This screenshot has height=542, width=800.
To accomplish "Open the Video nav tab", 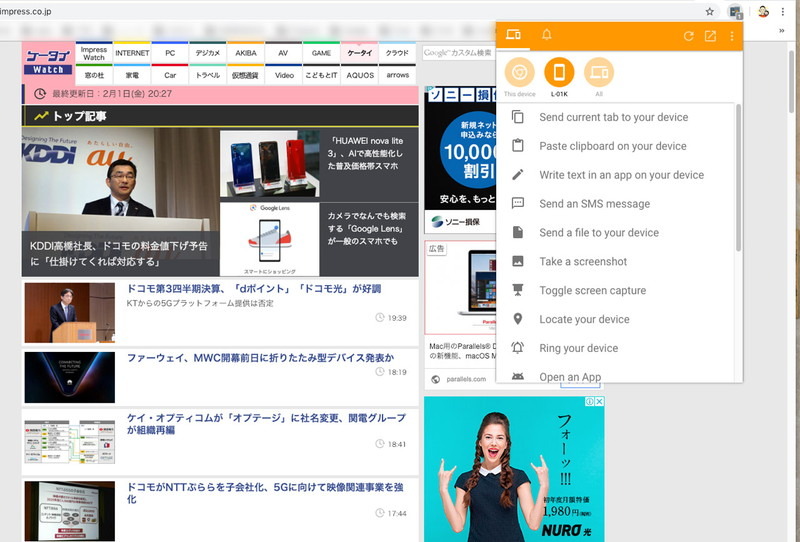I will 284,75.
